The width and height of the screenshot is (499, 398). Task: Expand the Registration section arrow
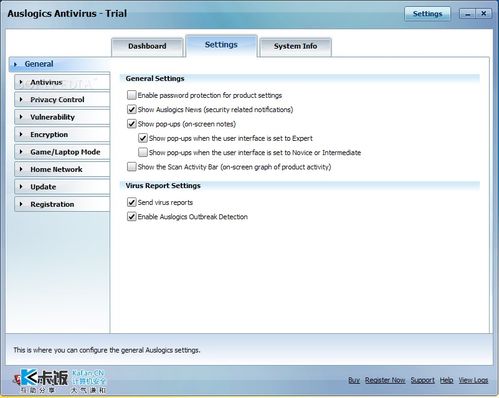click(21, 204)
